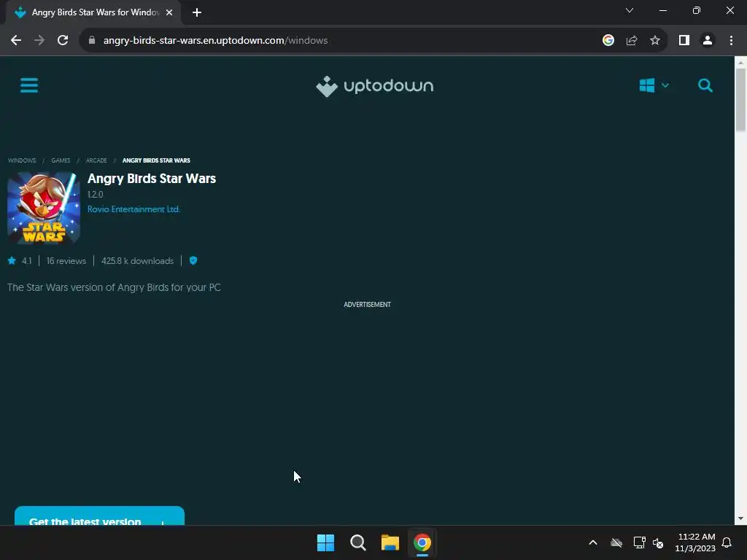Open the notifications bell

[727, 542]
